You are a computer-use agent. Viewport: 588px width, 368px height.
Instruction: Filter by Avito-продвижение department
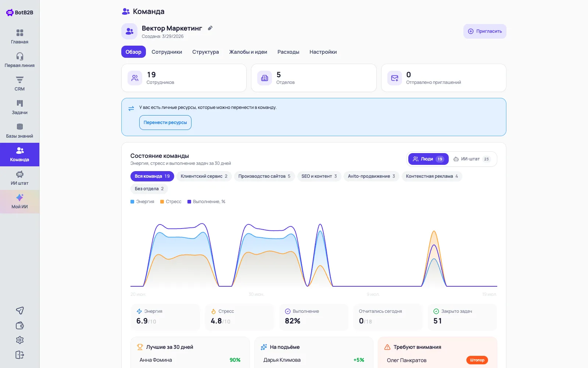pos(371,176)
